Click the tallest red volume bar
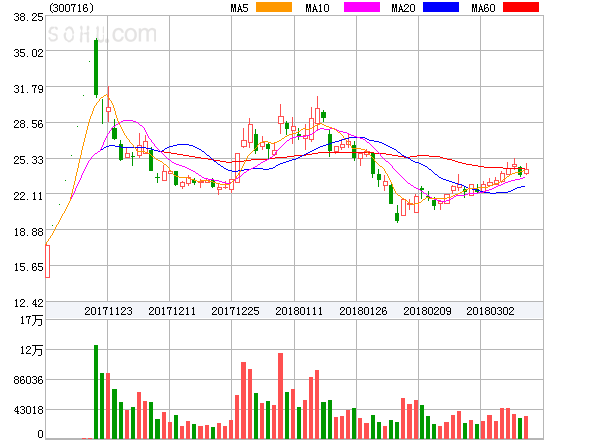Image resolution: width=600 pixels, height=440 pixels. coord(280,396)
